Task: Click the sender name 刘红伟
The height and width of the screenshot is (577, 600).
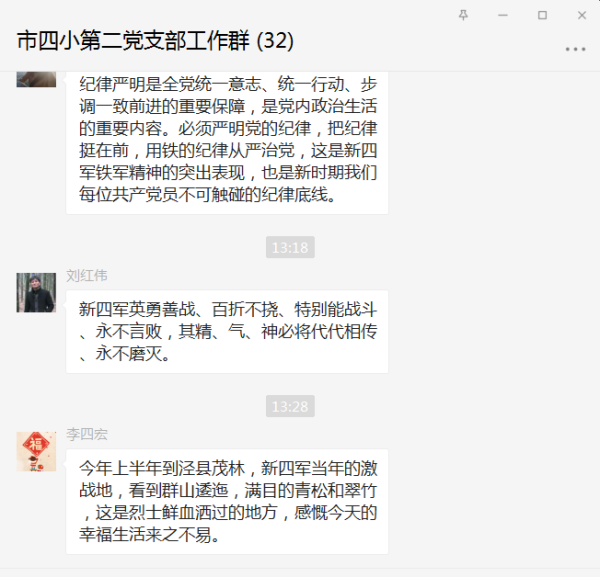Action: pyautogui.click(x=86, y=275)
